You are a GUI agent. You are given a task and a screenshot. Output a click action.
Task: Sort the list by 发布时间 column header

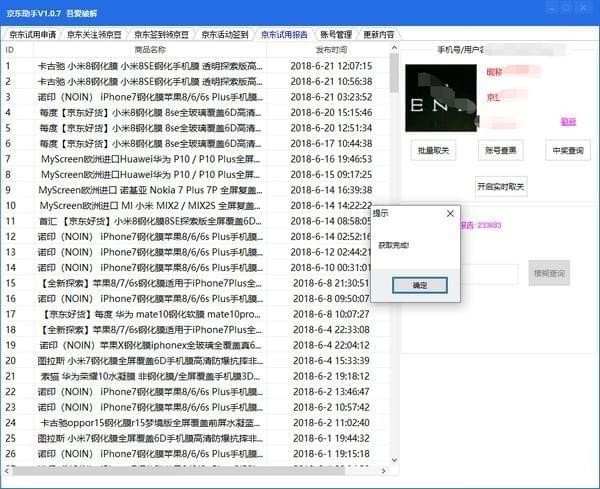[331, 49]
